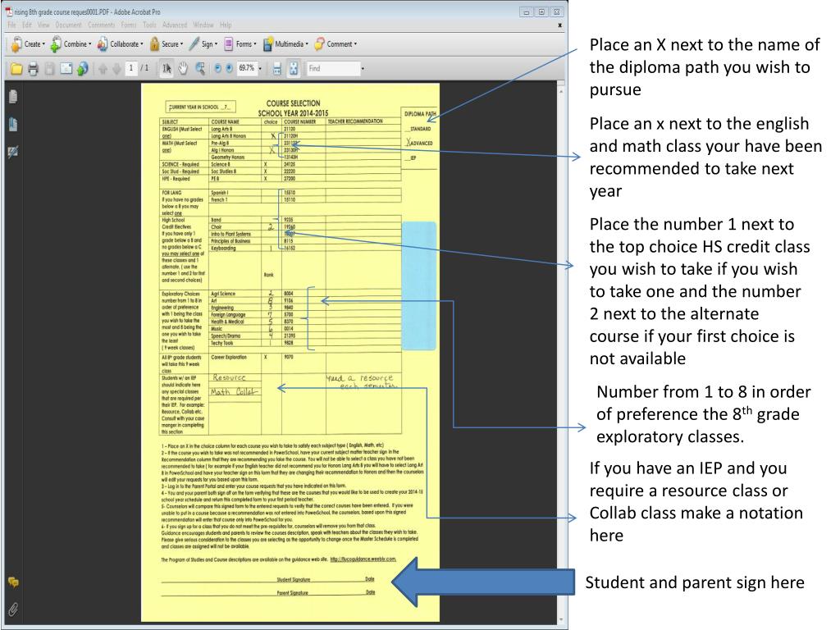Expand the Combine task menu
The width and height of the screenshot is (840, 630).
coord(71,44)
